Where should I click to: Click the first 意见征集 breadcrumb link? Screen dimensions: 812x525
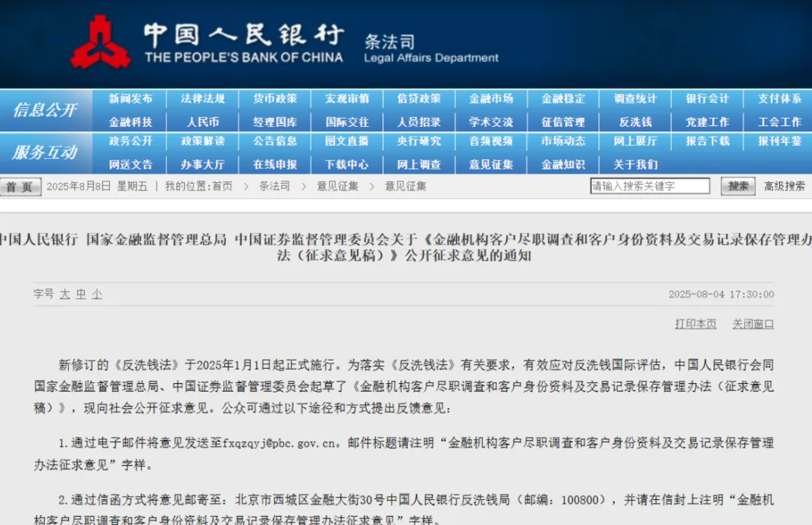tap(338, 186)
